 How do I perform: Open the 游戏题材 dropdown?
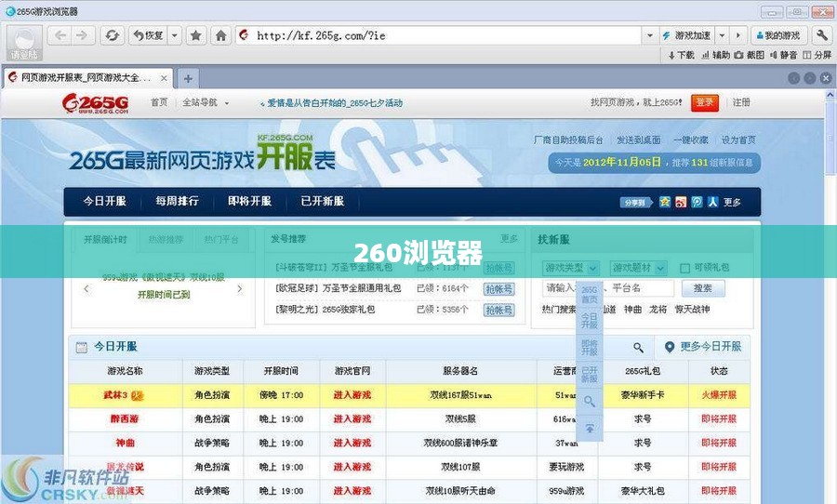click(638, 268)
